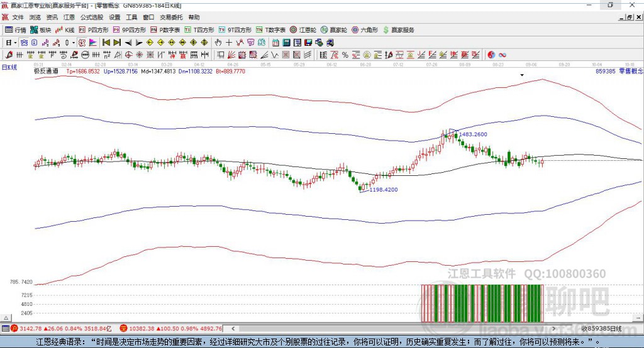Expand the candlestick style dropdown arrow

(x=74, y=43)
